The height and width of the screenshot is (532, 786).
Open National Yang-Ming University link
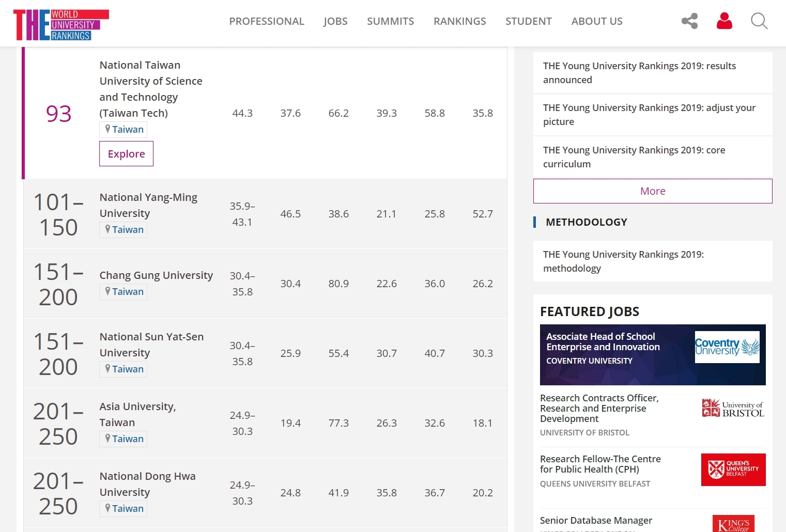[x=148, y=205]
